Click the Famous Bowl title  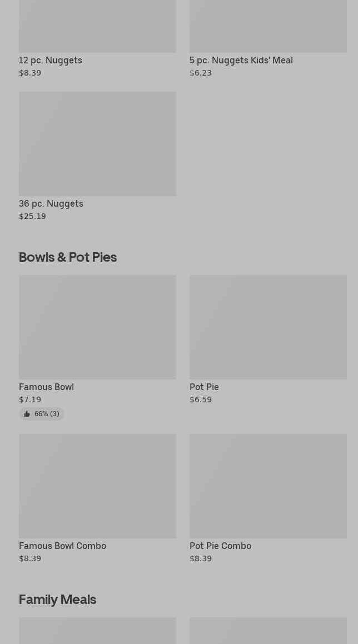46,387
